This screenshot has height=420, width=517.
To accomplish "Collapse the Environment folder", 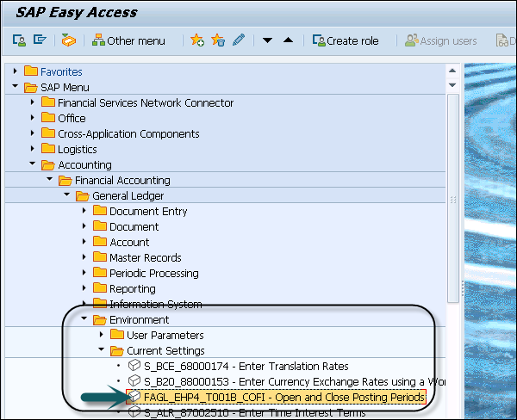I will [x=84, y=319].
